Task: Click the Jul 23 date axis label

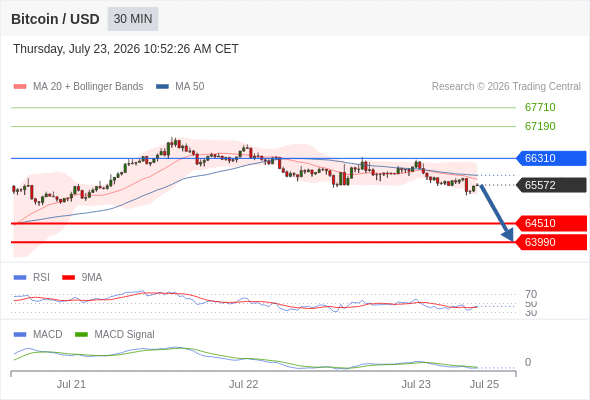Action: click(x=416, y=384)
